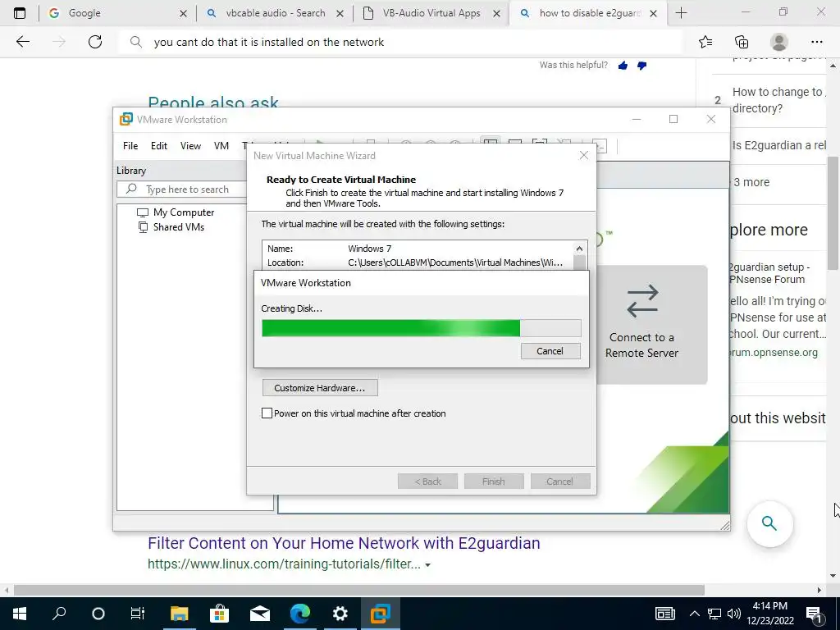Click VMware Workstation taskbar icon
Viewport: 840px width, 630px height.
click(x=381, y=614)
